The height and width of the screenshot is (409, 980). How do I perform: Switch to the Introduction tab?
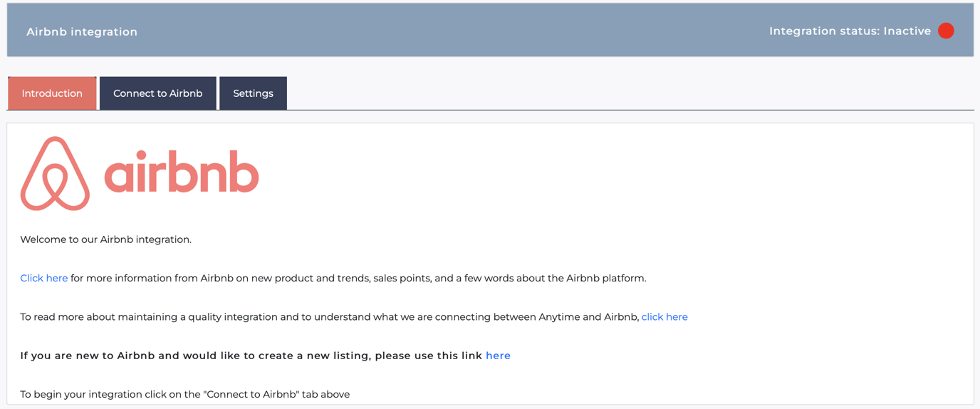point(52,93)
